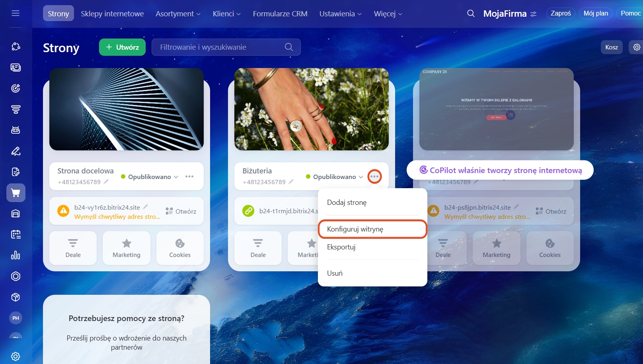Click the Wymyśl chwytliwy adres link under b24-vy1r6z

click(x=117, y=217)
